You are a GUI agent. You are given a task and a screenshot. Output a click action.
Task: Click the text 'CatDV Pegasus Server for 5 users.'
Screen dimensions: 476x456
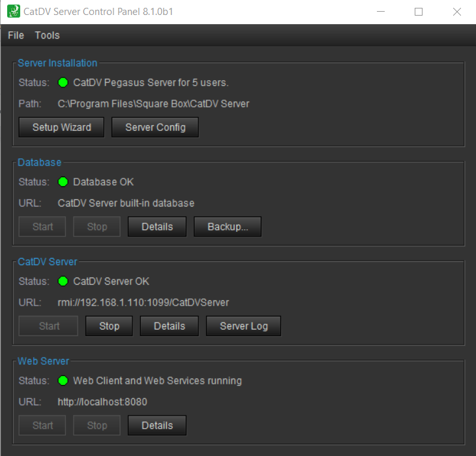pyautogui.click(x=151, y=83)
